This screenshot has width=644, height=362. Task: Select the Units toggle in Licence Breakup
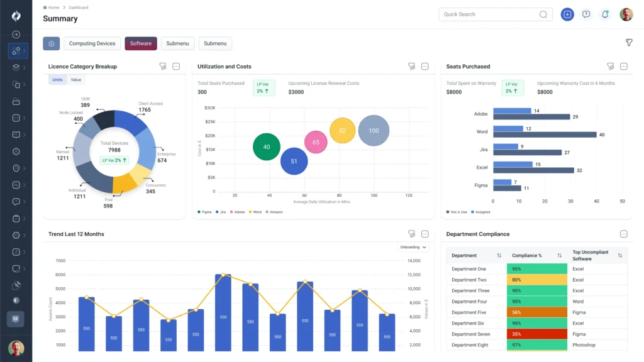click(x=57, y=80)
